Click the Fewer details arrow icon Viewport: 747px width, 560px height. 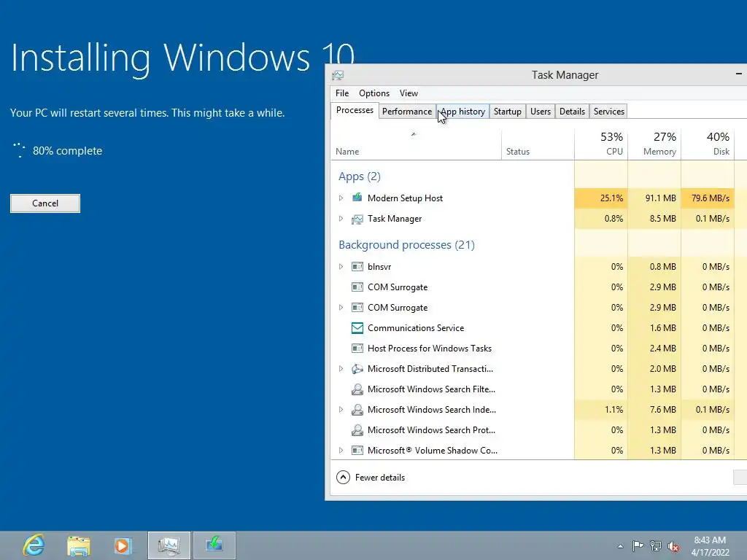[x=343, y=477]
